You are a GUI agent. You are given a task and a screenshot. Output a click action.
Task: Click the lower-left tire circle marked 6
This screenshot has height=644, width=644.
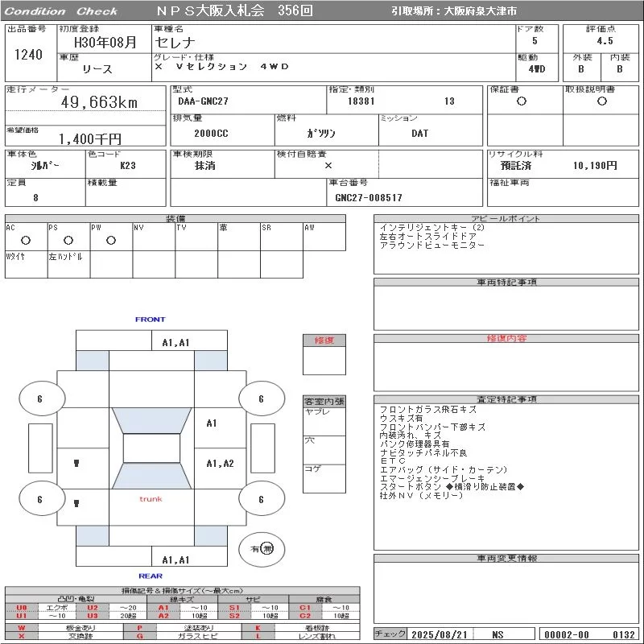pyautogui.click(x=39, y=499)
